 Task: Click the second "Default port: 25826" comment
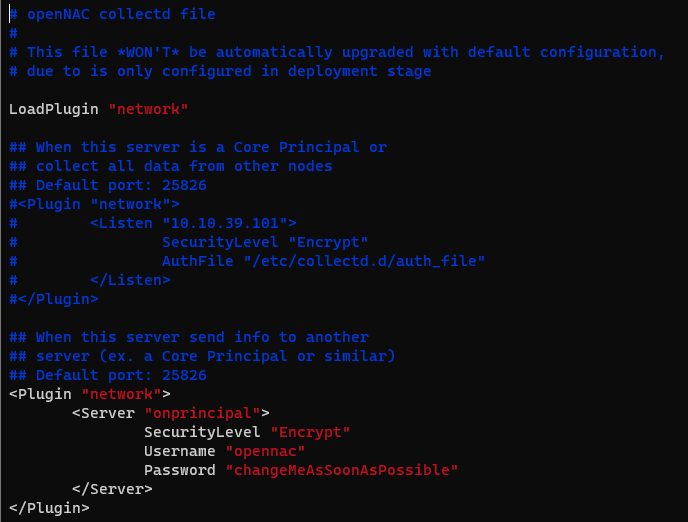tap(121, 375)
